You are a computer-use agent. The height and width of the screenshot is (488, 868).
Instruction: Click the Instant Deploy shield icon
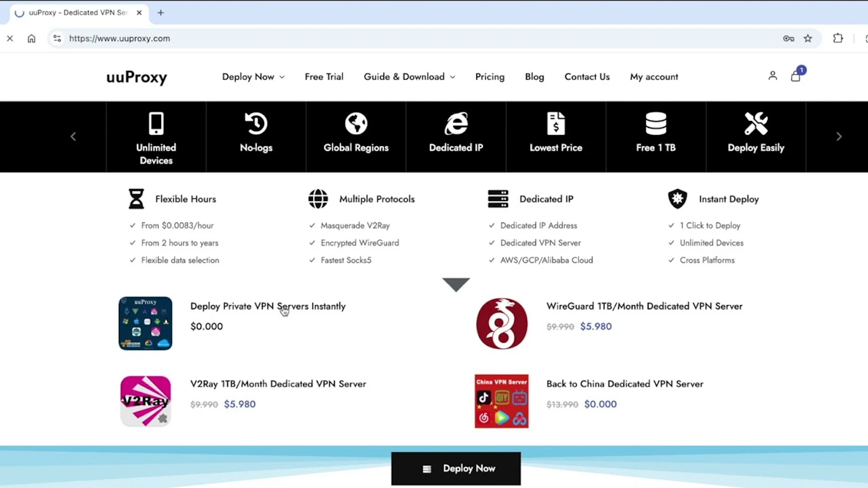(x=678, y=199)
